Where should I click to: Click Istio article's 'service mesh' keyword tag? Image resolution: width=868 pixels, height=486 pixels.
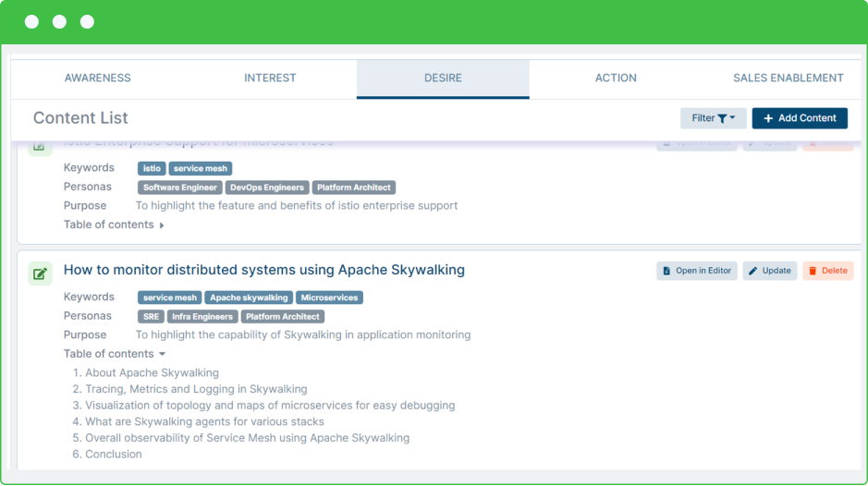[x=201, y=168]
